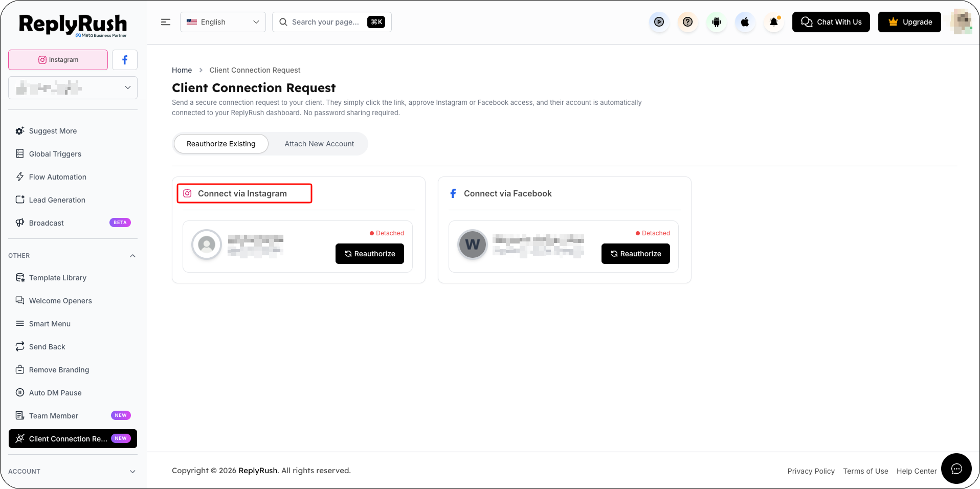Switch to Attach New Account tab
Screen dimensions: 980x489
319,144
